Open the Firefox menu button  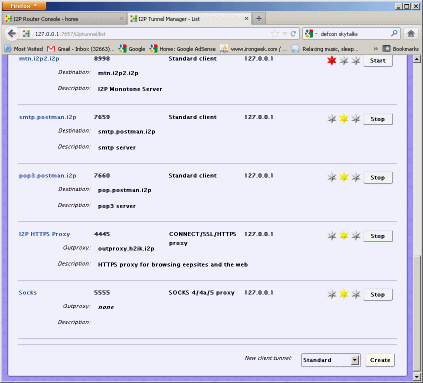point(24,6)
